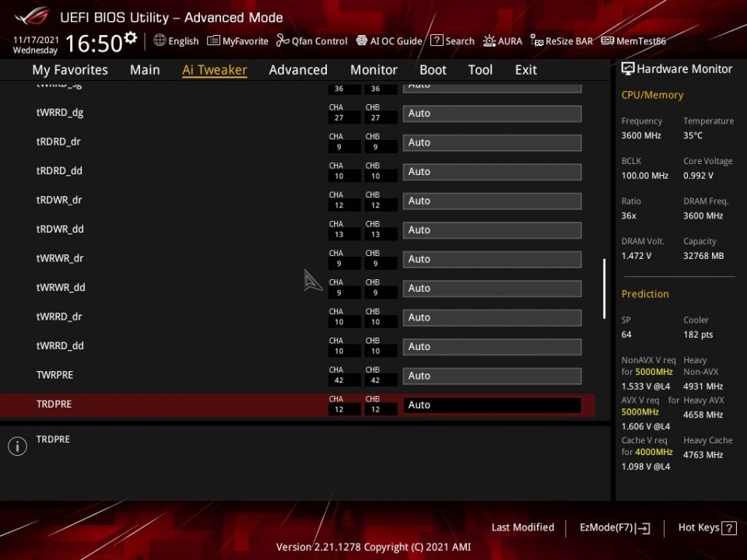Image resolution: width=747 pixels, height=560 pixels.
Task: Launch Qfan Control fan icon
Action: (282, 41)
